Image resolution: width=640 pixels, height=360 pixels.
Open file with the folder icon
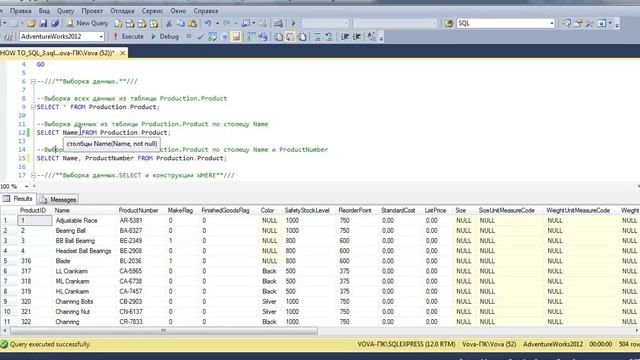[x=31, y=23]
